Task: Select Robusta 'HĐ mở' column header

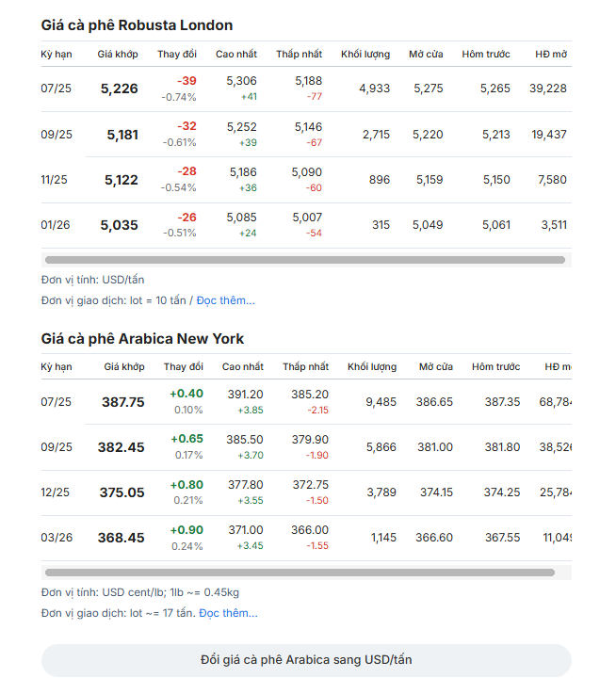Action: pos(551,54)
